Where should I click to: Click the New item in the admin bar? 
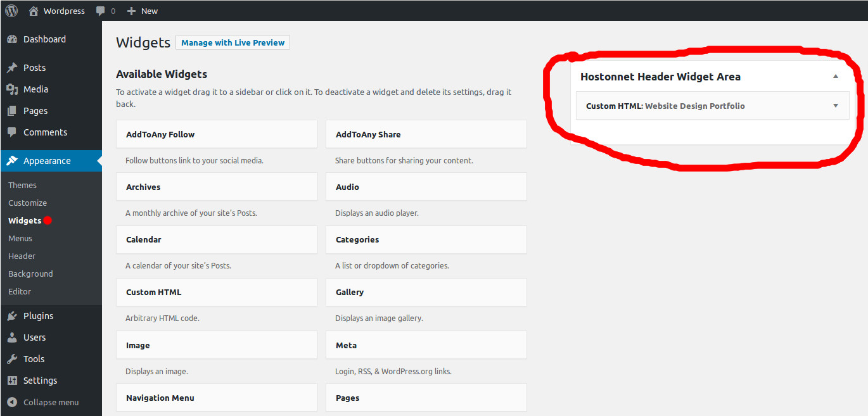(x=142, y=10)
